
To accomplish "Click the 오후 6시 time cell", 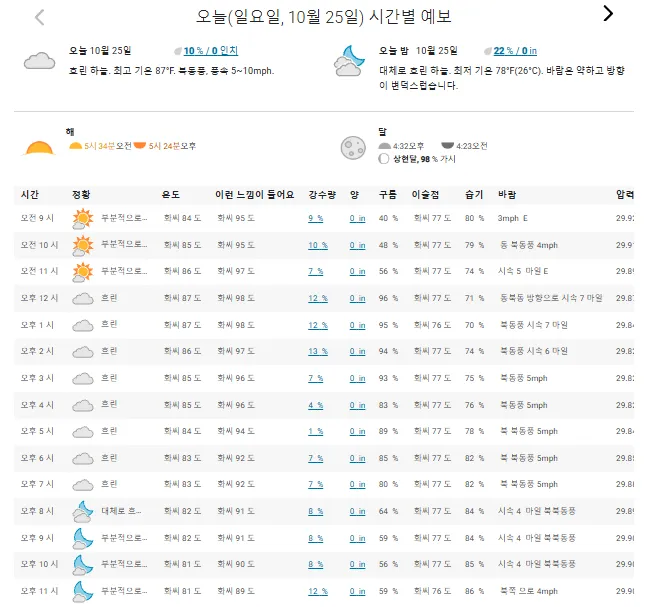I will tap(37, 458).
